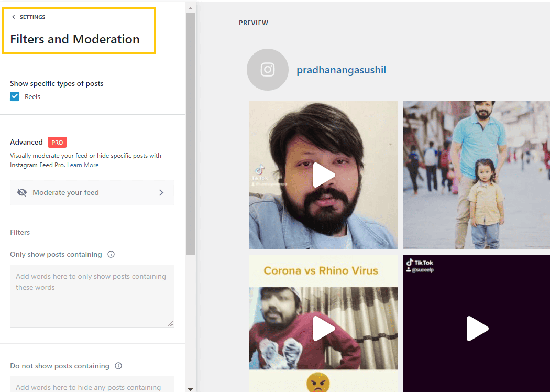Click info icon beside Do not show posts containing

tap(118, 366)
